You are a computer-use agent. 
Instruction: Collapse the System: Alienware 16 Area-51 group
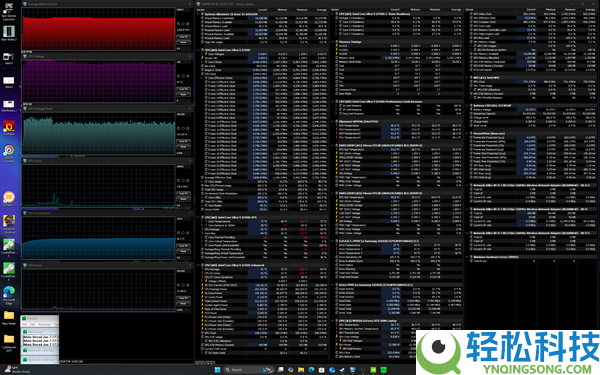coord(199,14)
